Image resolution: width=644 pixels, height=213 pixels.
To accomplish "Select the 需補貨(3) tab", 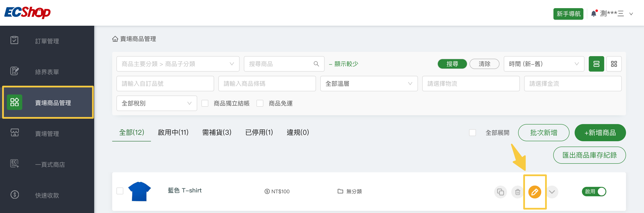I will tap(217, 132).
